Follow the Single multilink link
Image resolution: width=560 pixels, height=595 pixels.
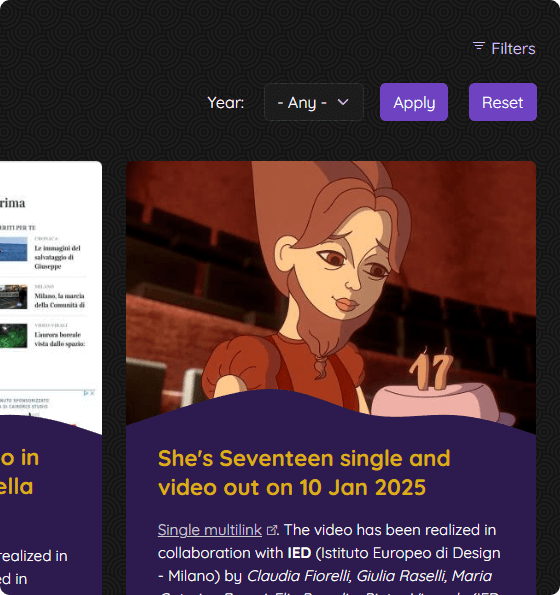(210, 530)
